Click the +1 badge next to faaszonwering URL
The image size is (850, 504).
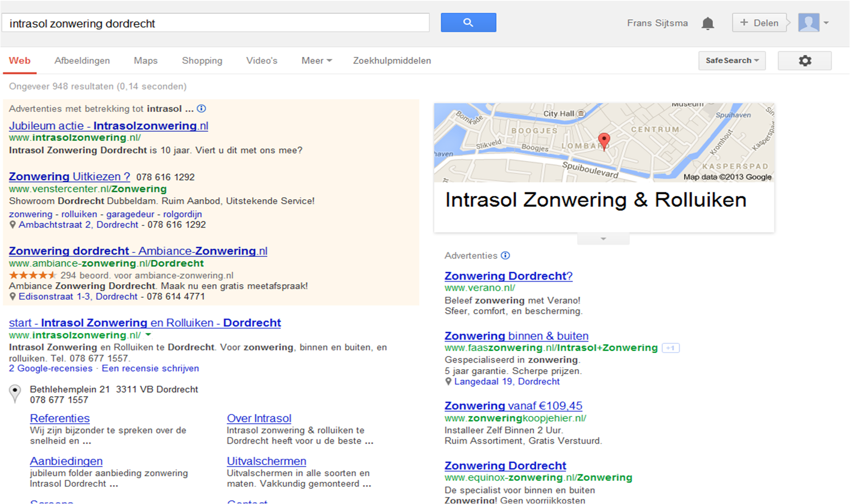click(670, 348)
